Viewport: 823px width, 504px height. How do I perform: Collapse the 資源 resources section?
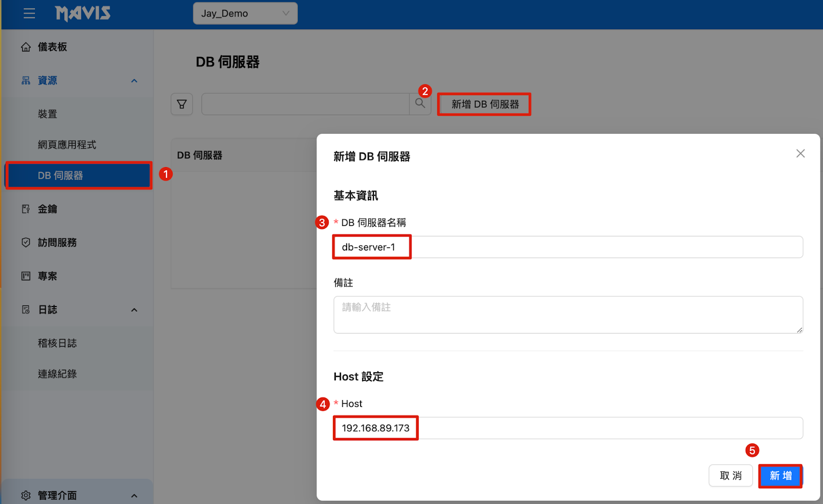(x=134, y=81)
